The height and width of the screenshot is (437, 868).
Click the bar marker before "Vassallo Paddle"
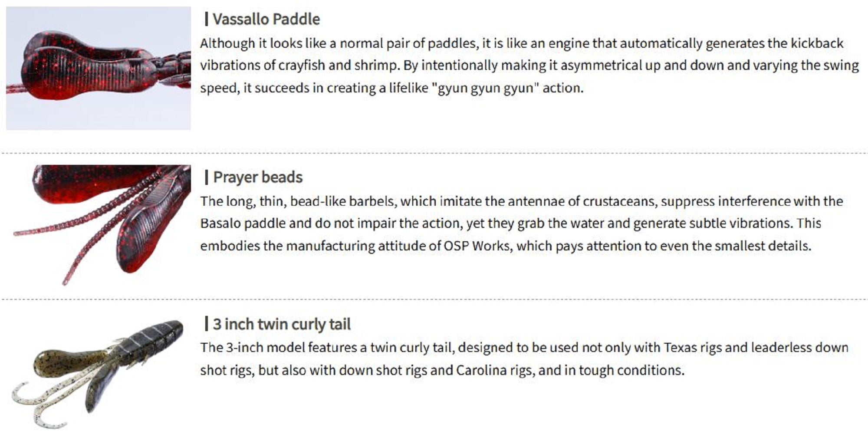pos(206,19)
